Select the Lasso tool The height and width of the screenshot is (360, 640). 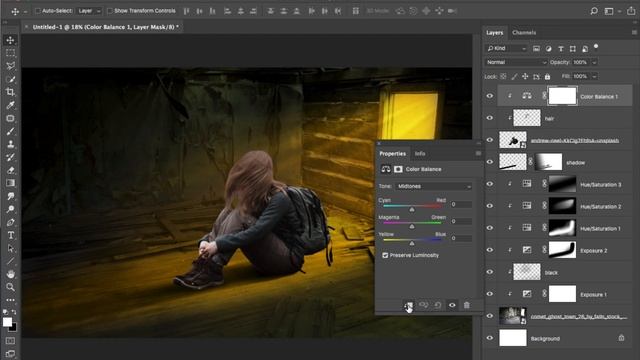(x=11, y=66)
